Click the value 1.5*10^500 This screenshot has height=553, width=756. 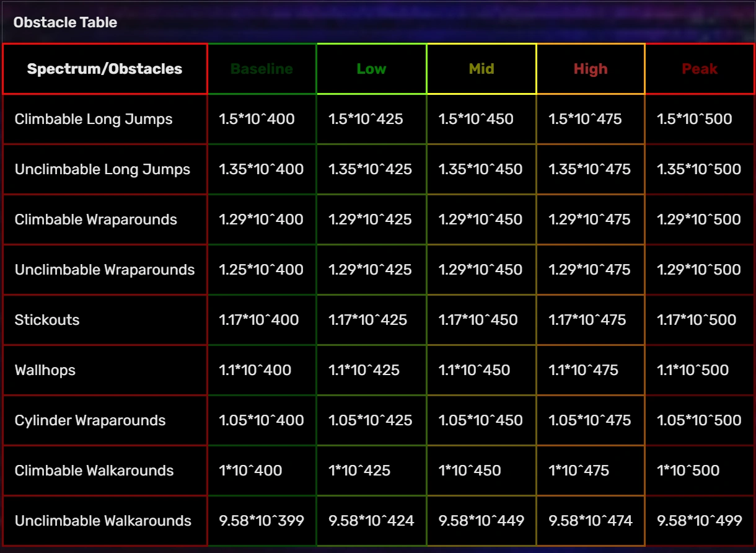click(x=695, y=119)
